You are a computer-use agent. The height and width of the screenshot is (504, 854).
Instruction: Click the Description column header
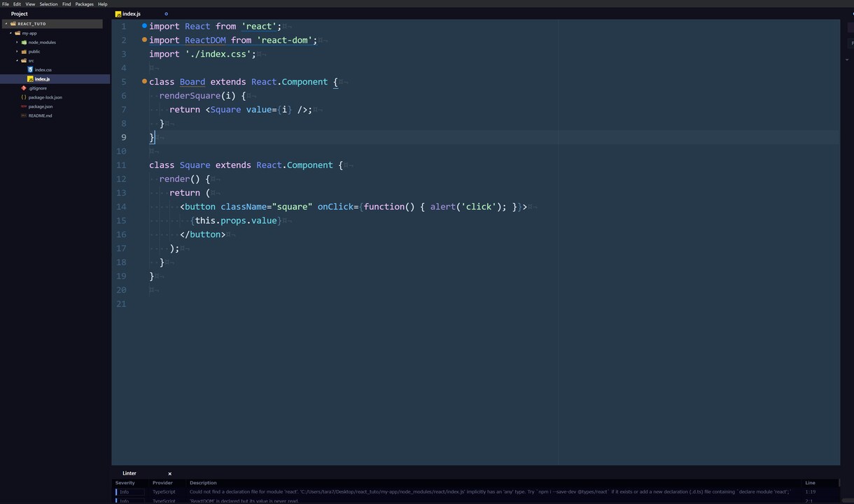pyautogui.click(x=203, y=483)
